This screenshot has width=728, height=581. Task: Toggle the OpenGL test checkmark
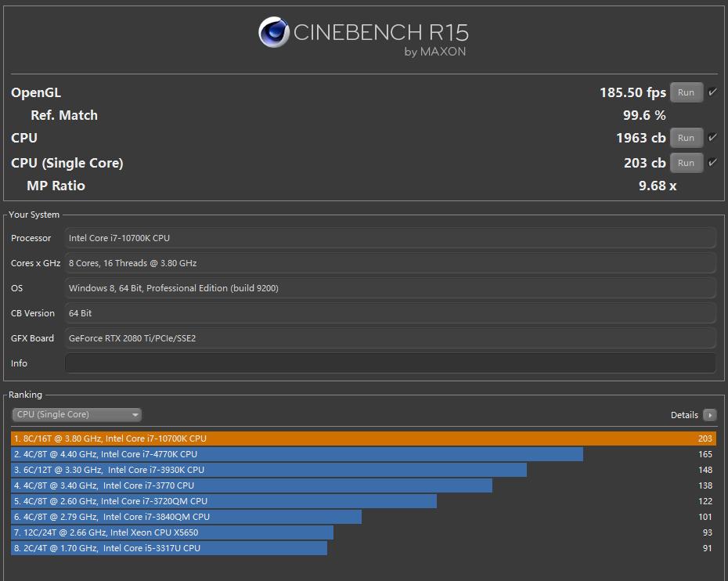(712, 92)
